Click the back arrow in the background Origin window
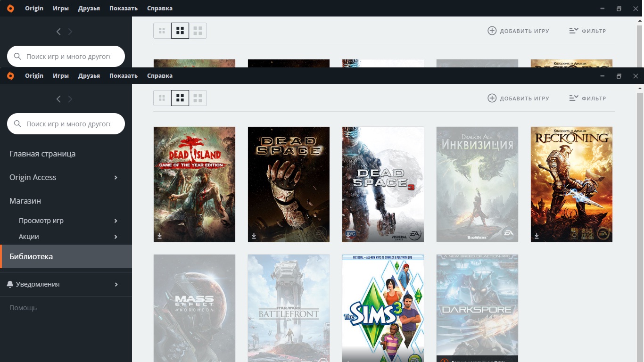The image size is (644, 362). tap(58, 32)
